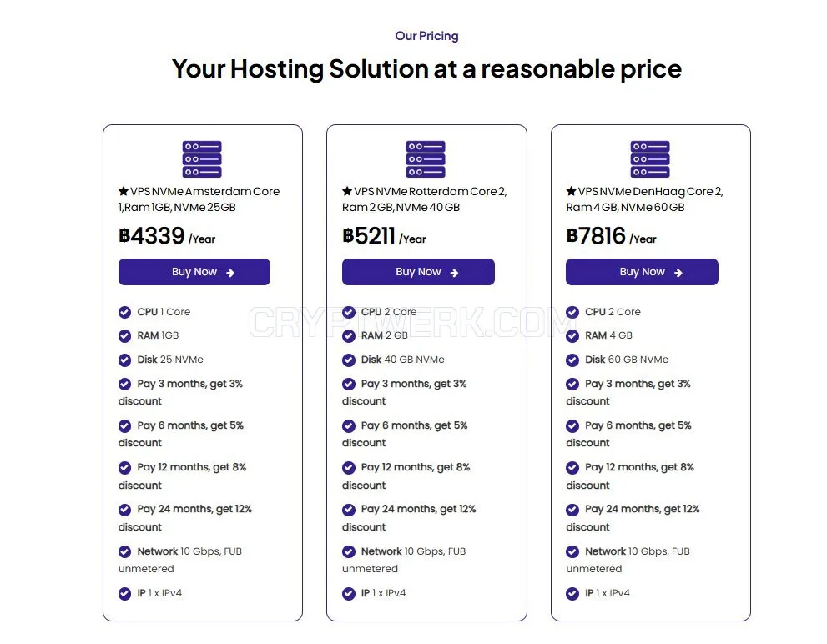Click the star icon before VPS NVMe DenHaag

click(571, 191)
